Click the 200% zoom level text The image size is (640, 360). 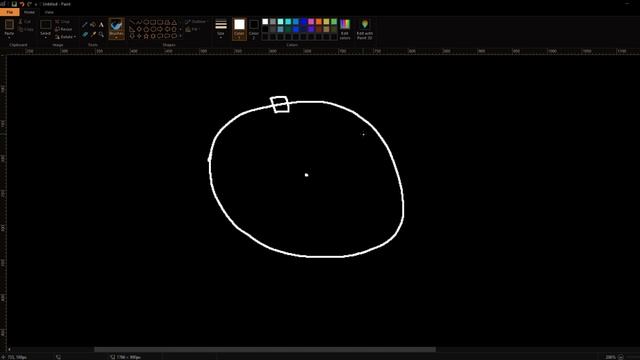coord(610,357)
